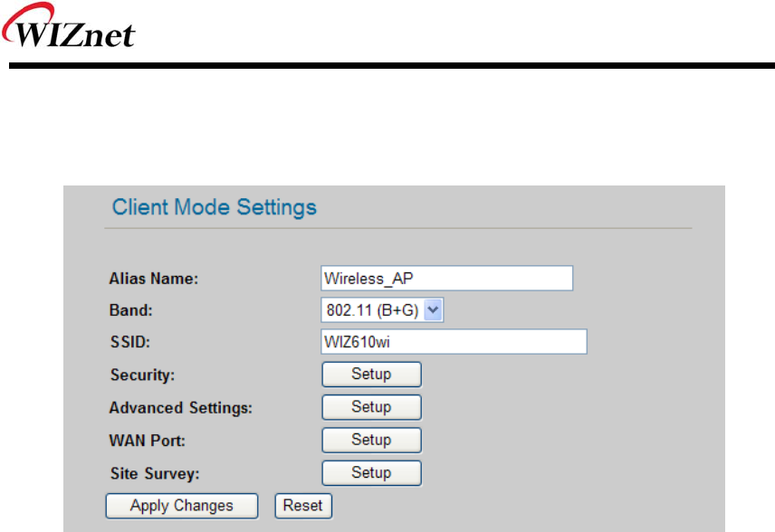Click the Security label
Image resolution: width=775 pixels, height=532 pixels.
point(142,375)
